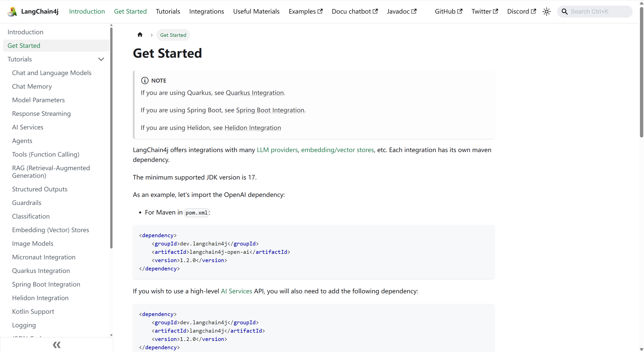Focus the Search Ctrl+K field
Image resolution: width=644 pixels, height=352 pixels.
pos(595,12)
